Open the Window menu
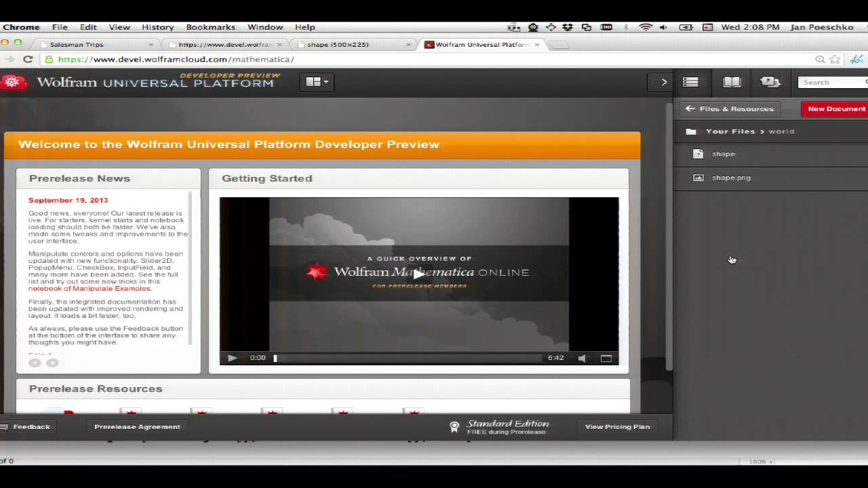 click(265, 27)
